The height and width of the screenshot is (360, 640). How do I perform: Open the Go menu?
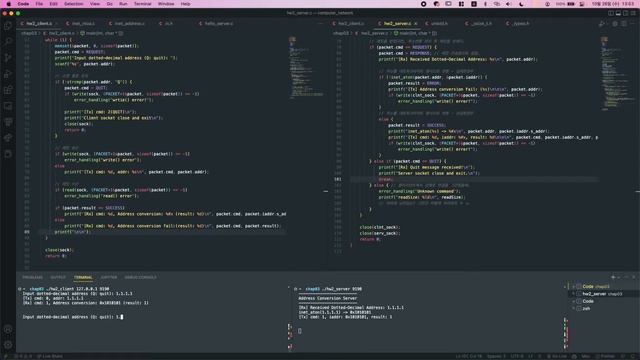(109, 4)
